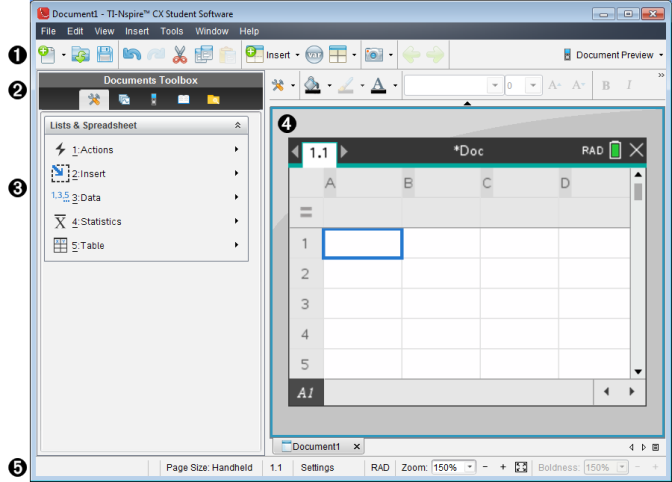Expand the Zoom percentage dropdown

click(x=469, y=467)
